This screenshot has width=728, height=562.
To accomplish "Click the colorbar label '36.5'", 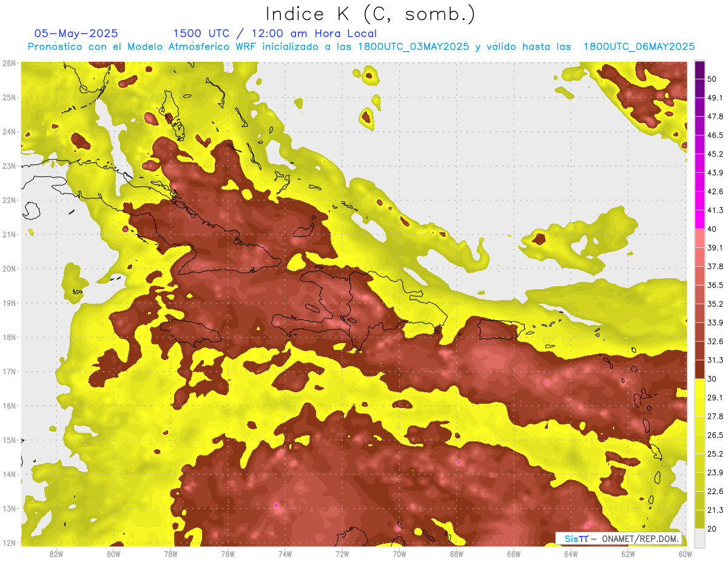I will click(715, 285).
